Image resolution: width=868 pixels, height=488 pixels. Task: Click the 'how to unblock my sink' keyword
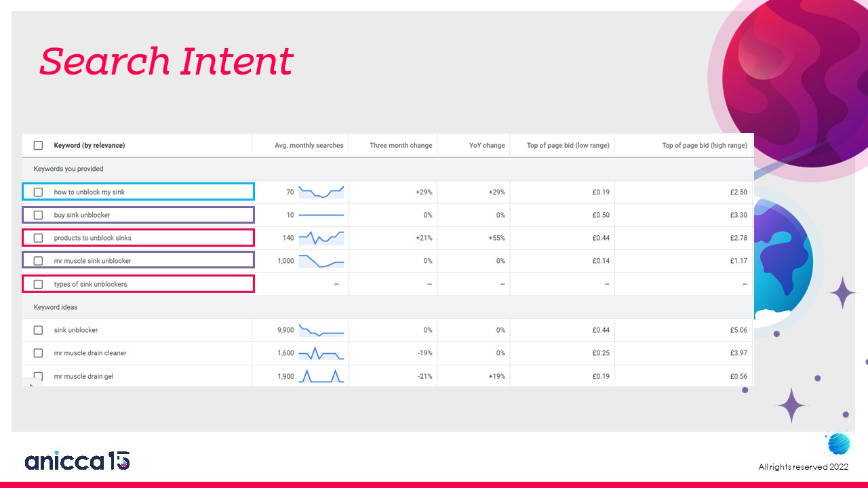[x=90, y=192]
